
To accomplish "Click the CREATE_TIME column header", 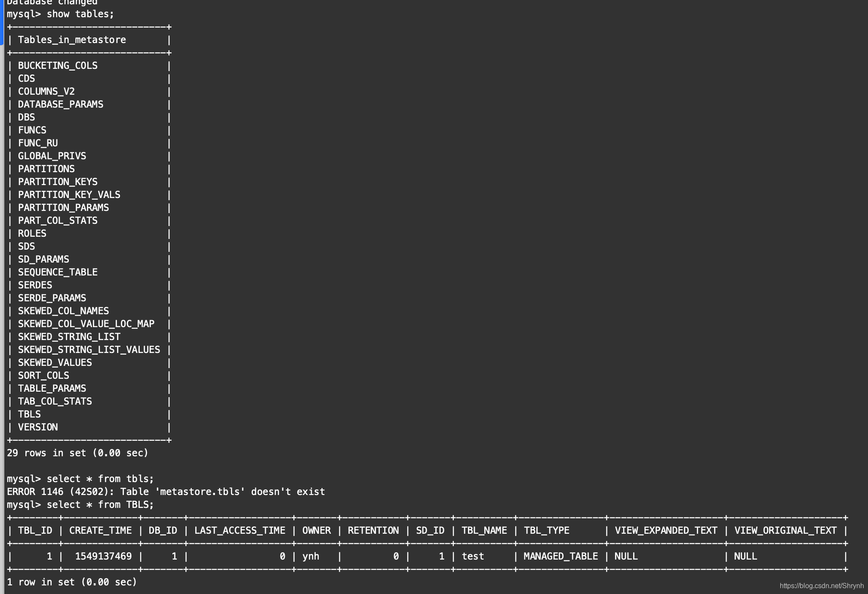I will [x=101, y=530].
